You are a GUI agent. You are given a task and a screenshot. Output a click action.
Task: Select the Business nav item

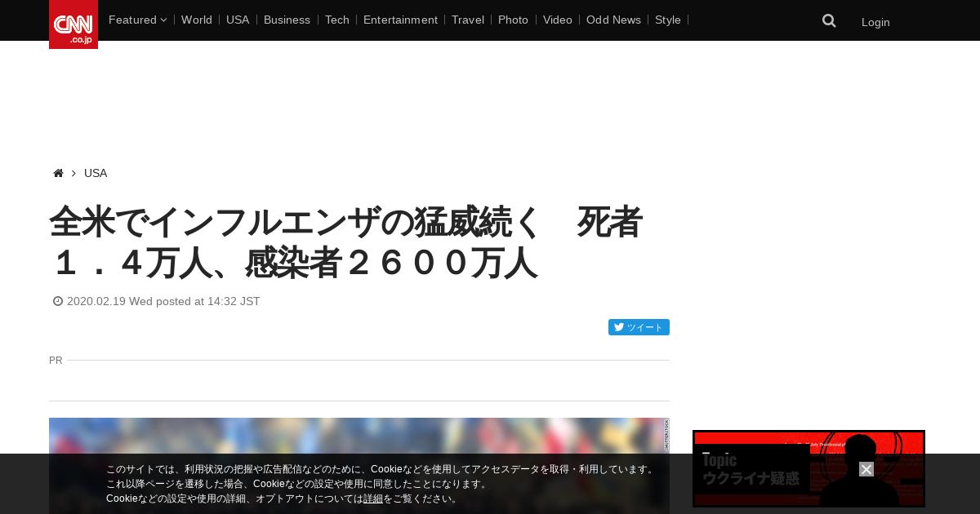coord(287,20)
